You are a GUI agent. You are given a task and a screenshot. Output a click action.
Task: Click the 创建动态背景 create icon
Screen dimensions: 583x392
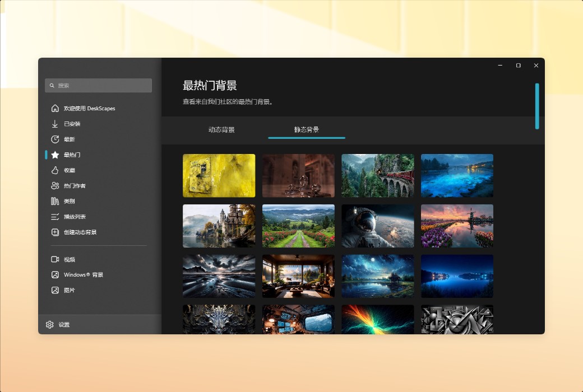[x=54, y=232]
